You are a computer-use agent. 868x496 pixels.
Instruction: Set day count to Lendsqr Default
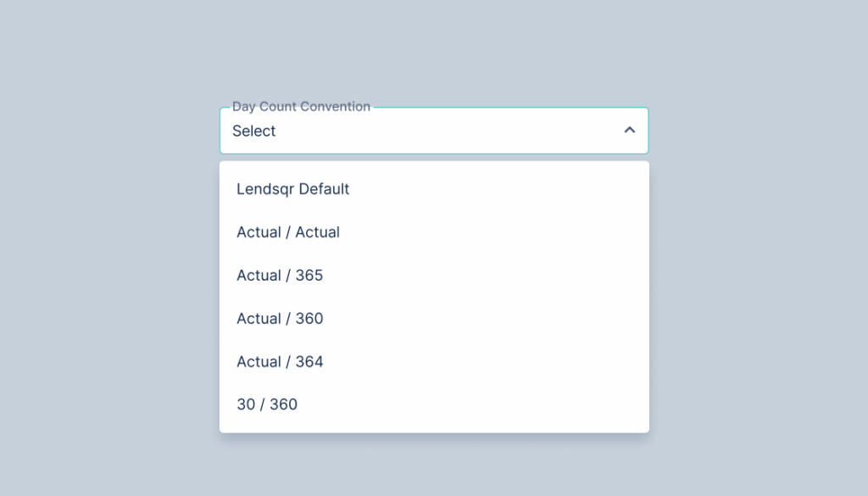tap(293, 189)
